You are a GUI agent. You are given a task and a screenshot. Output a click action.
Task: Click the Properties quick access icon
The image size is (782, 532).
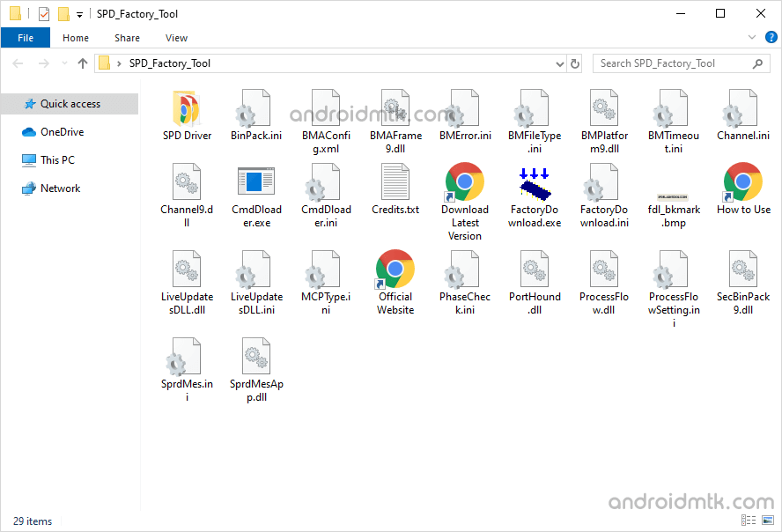pyautogui.click(x=44, y=14)
